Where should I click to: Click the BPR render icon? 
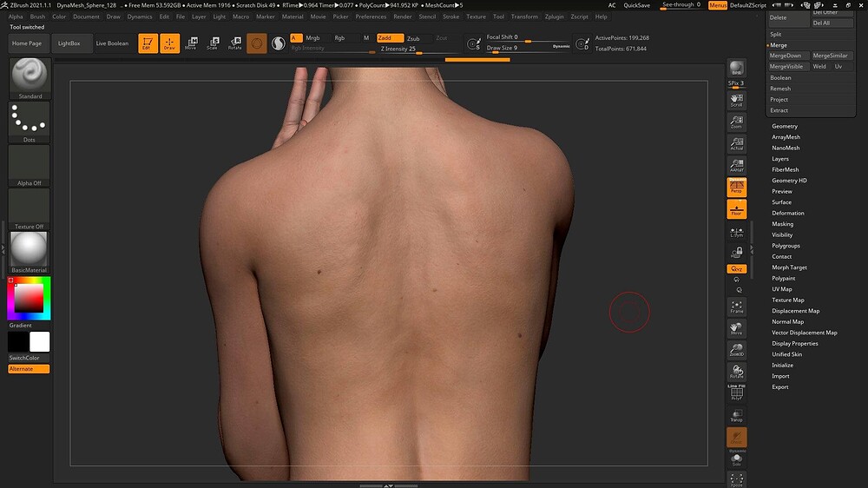(736, 68)
